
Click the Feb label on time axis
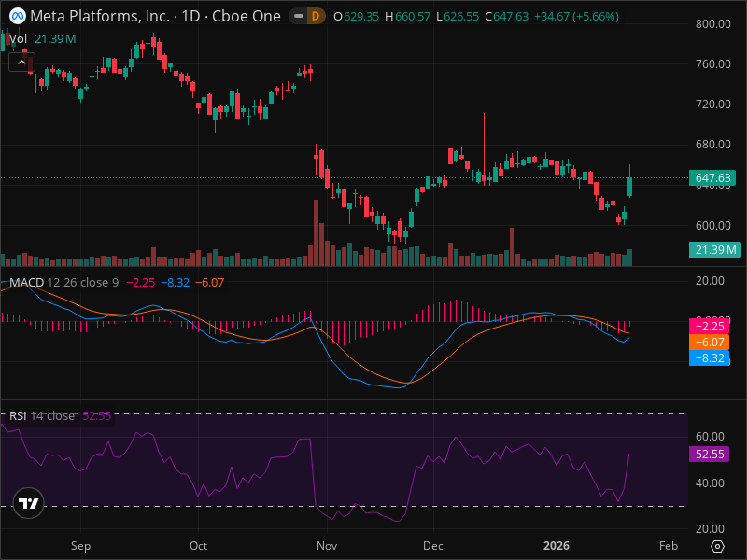point(669,546)
